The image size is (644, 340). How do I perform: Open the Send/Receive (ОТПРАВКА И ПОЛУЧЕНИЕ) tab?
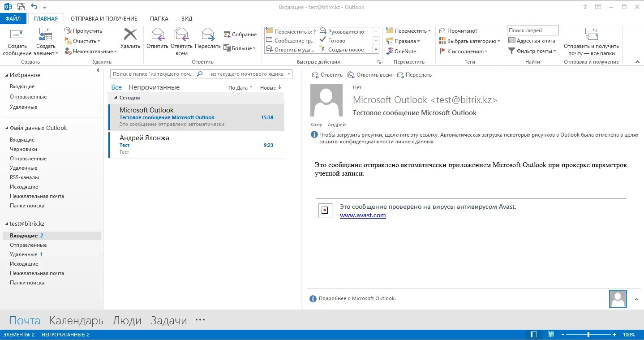pyautogui.click(x=104, y=19)
